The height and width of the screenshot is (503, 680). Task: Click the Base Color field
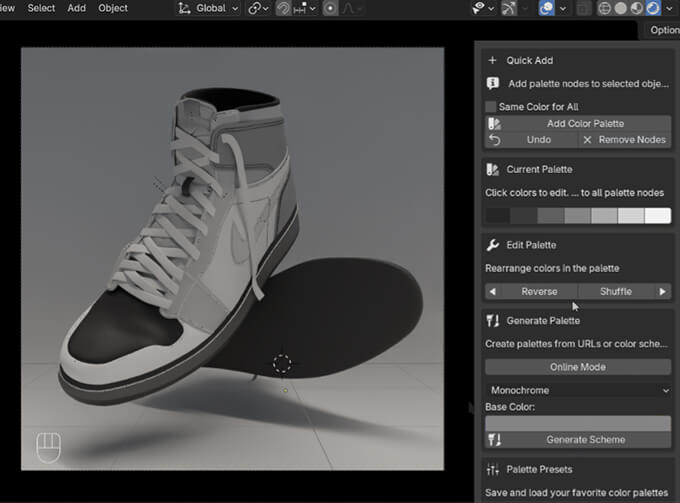click(x=577, y=423)
